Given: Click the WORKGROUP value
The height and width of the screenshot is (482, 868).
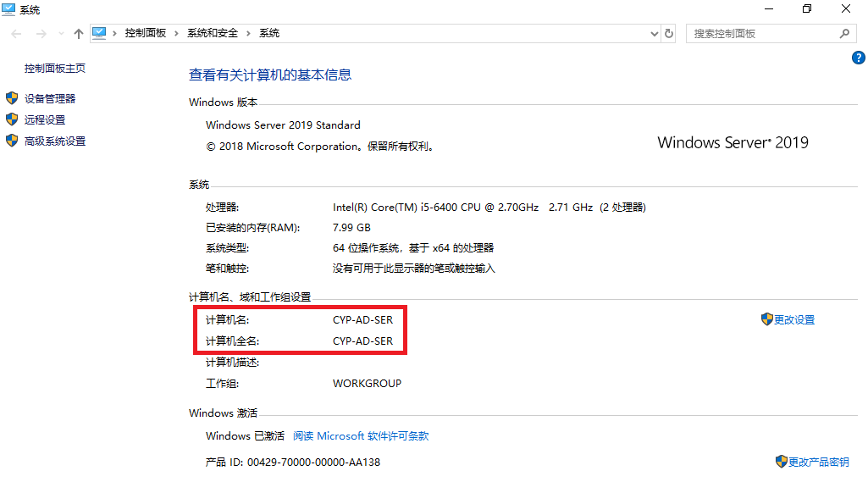Looking at the screenshot, I should point(367,384).
